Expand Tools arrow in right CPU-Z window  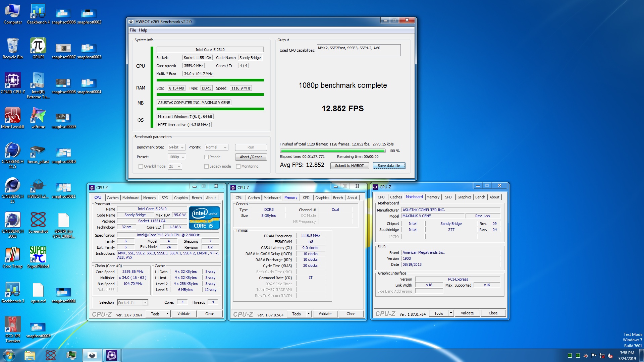[x=451, y=313]
